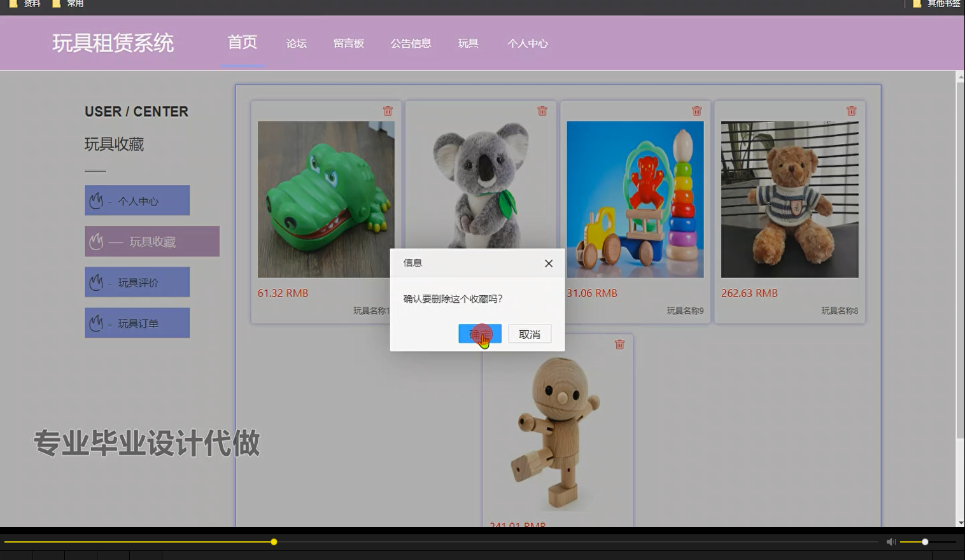965x560 pixels.
Task: Select the 玩具收藏 sidebar option
Action: [x=151, y=241]
